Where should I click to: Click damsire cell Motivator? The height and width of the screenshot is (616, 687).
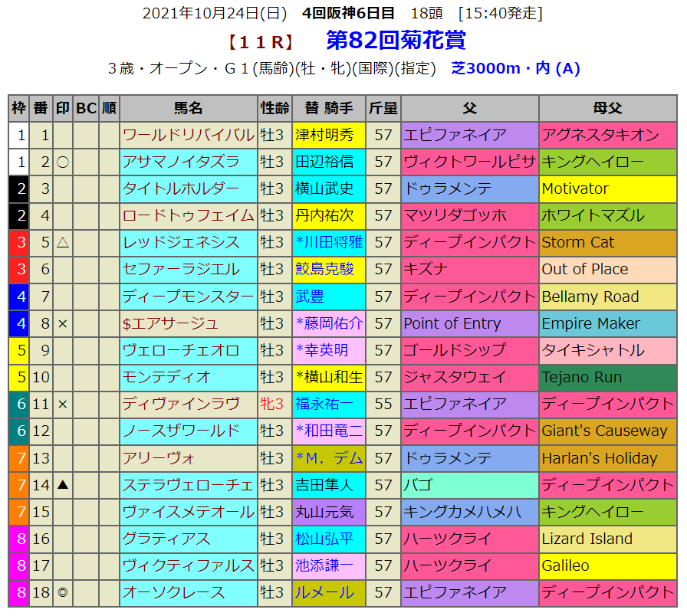coord(575,188)
